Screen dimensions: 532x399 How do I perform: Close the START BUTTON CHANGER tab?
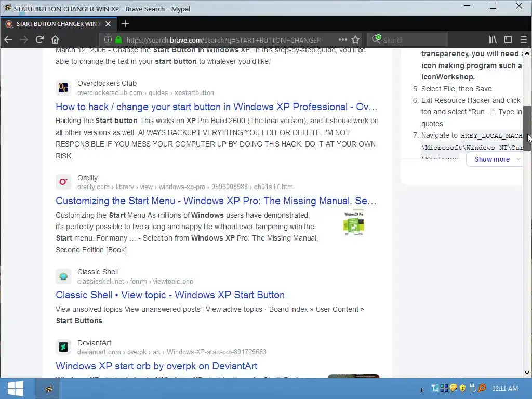coord(108,24)
